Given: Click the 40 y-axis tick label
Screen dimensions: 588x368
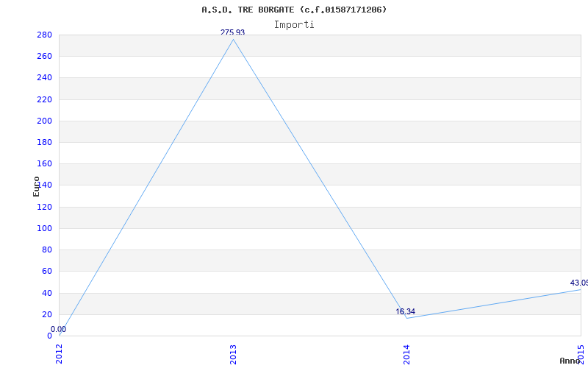Looking at the screenshot, I should (x=46, y=293).
